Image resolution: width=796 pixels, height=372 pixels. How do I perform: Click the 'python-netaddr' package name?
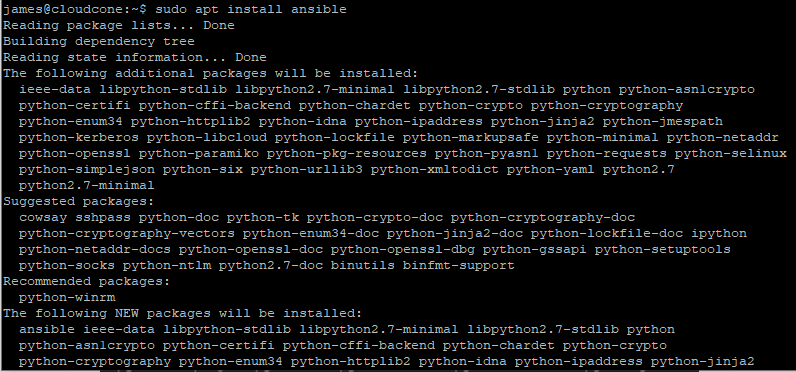[722, 138]
